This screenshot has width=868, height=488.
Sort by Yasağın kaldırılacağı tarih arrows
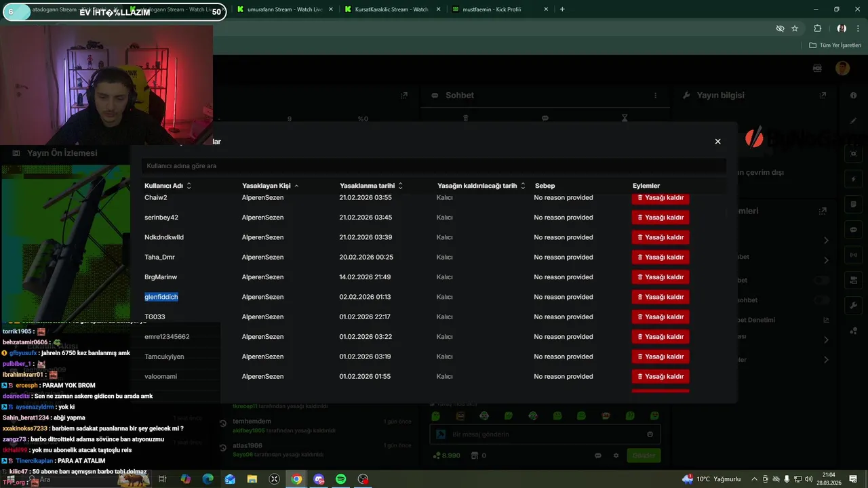point(523,186)
